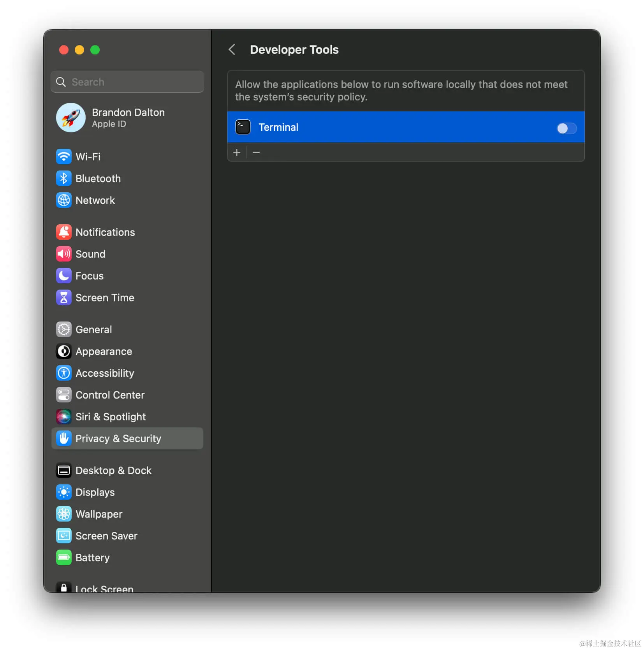Viewport: 644px width, 650px height.
Task: Click the Privacy & Security hand icon
Action: (63, 438)
